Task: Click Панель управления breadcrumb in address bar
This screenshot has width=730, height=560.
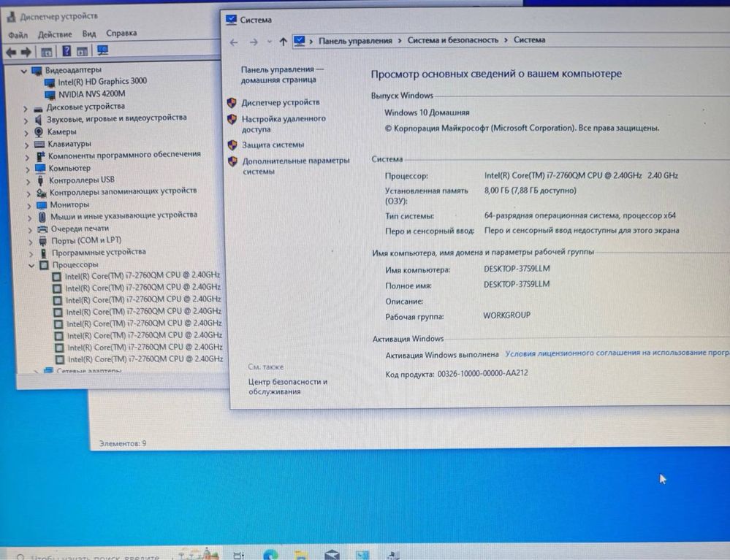Action: click(355, 41)
